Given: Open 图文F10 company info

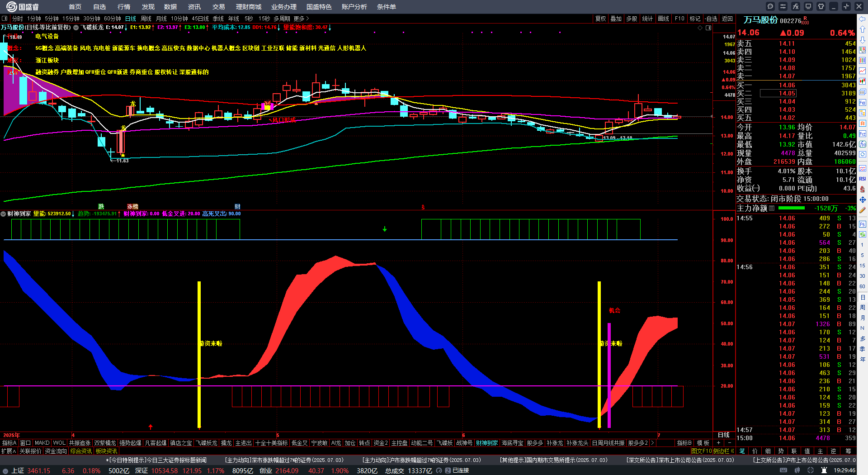Looking at the screenshot, I should [701, 451].
